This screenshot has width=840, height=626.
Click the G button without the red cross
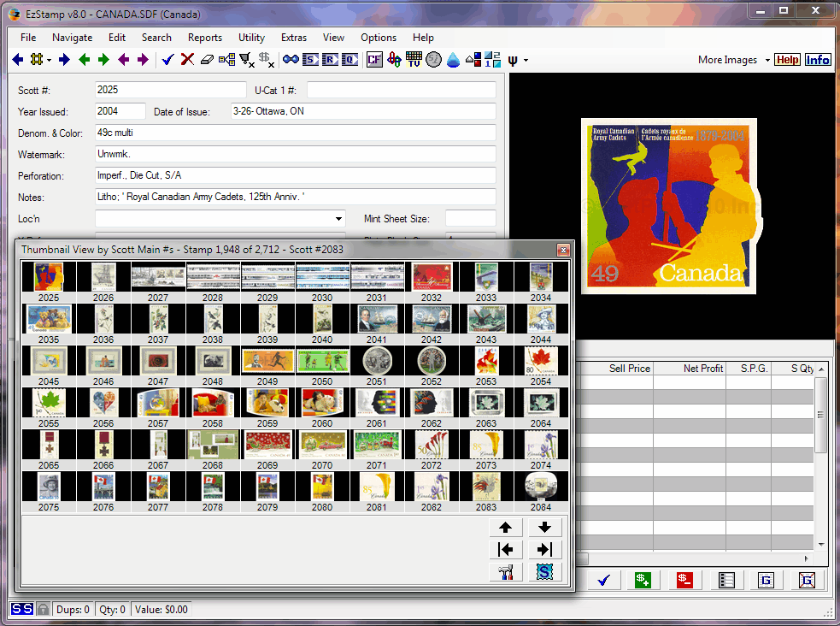pos(766,580)
